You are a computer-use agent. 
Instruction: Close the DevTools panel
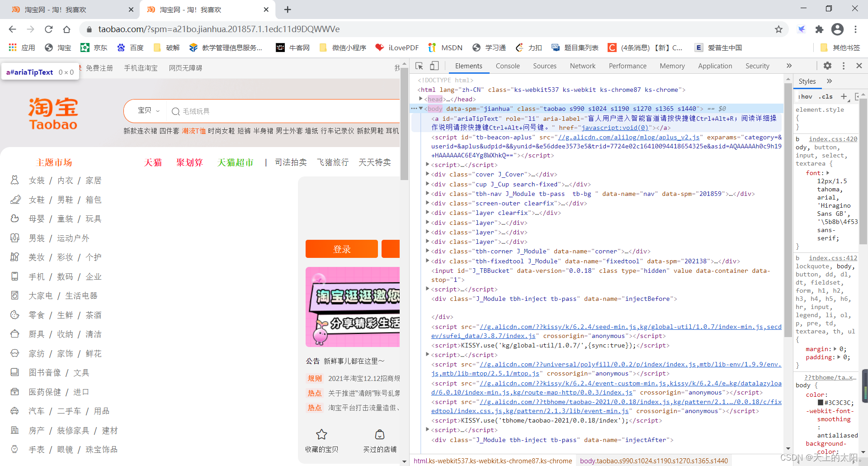tap(859, 66)
